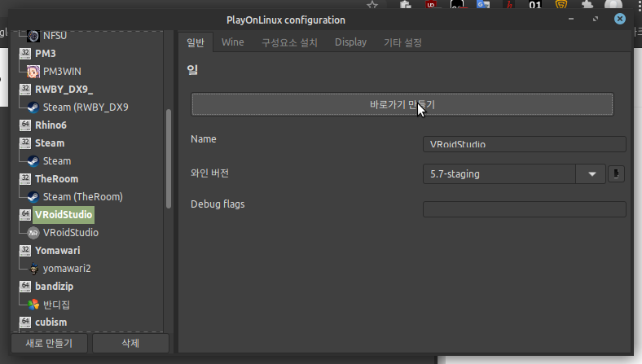
Task: Click the 반디집 colorful shortcut icon
Action: click(33, 305)
